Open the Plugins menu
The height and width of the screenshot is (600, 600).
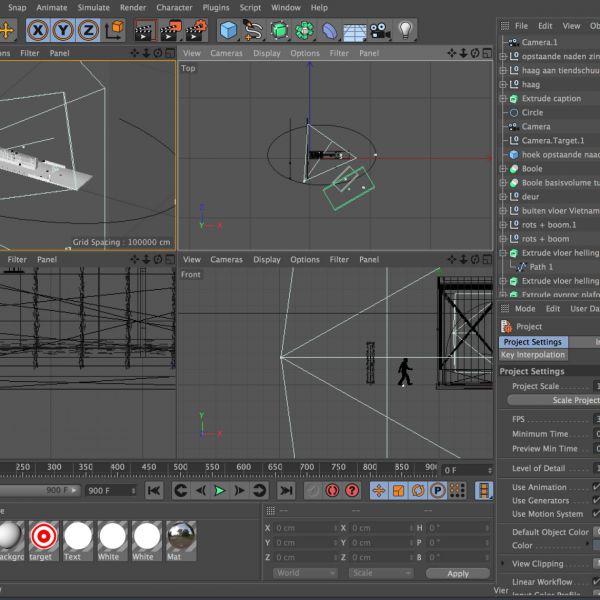[x=215, y=7]
